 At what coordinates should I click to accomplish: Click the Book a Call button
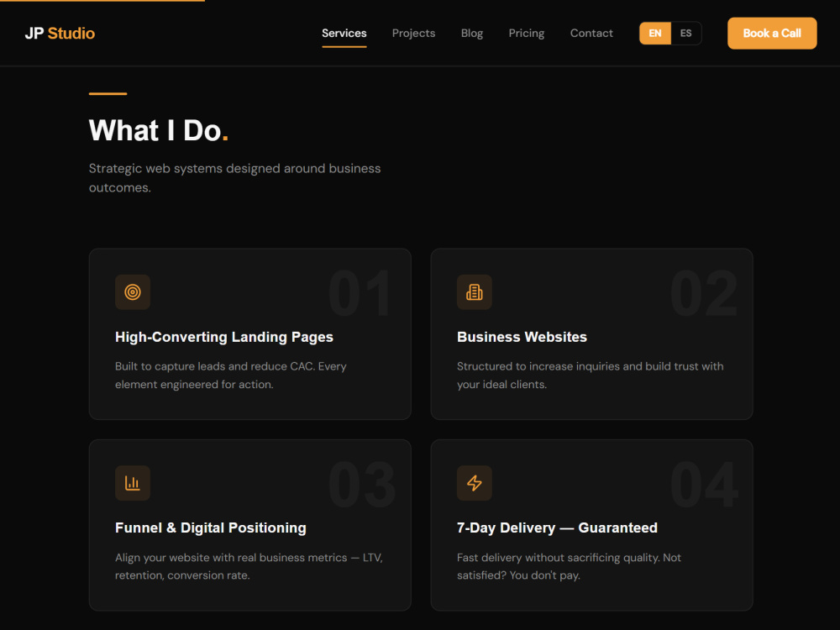click(772, 34)
